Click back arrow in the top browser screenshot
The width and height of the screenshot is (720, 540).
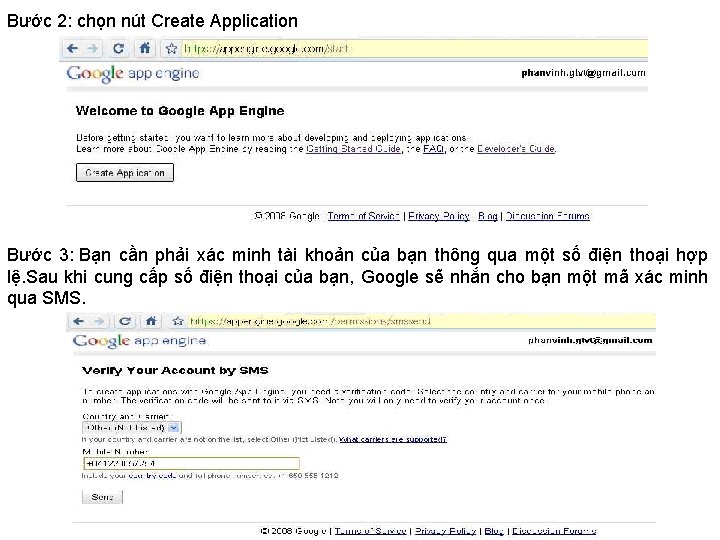(73, 48)
